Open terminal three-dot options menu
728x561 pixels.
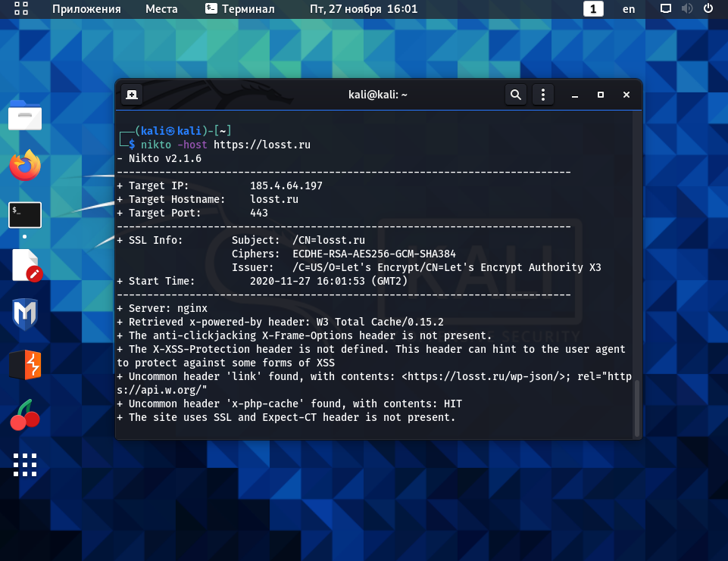coord(542,95)
